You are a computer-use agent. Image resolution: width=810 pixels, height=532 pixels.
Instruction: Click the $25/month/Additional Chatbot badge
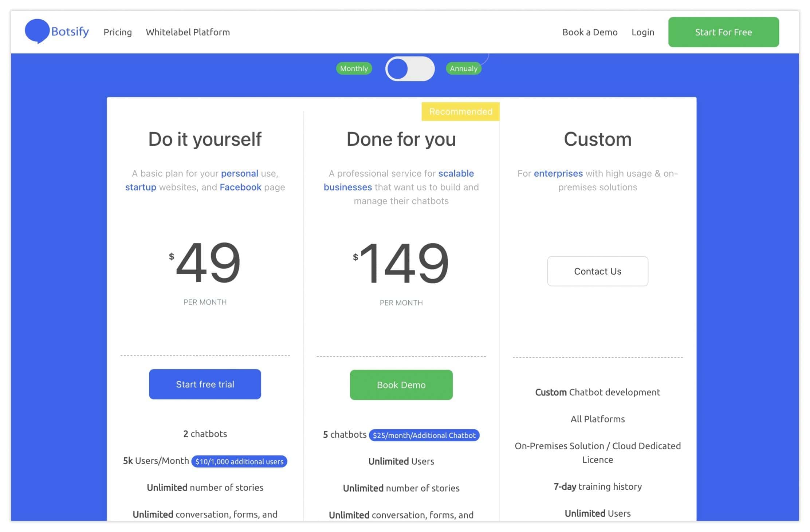[x=424, y=435]
